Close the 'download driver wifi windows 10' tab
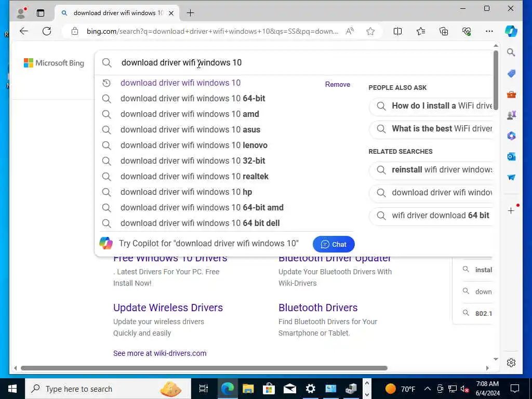532x399 pixels. point(171,13)
